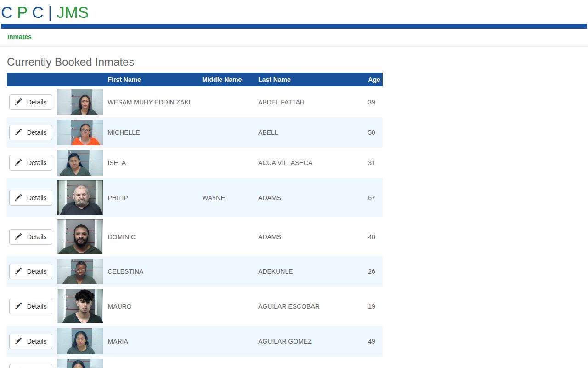Click pencil icon in Maria Aguilar Gomez's row
This screenshot has width=588, height=368.
pyautogui.click(x=18, y=341)
